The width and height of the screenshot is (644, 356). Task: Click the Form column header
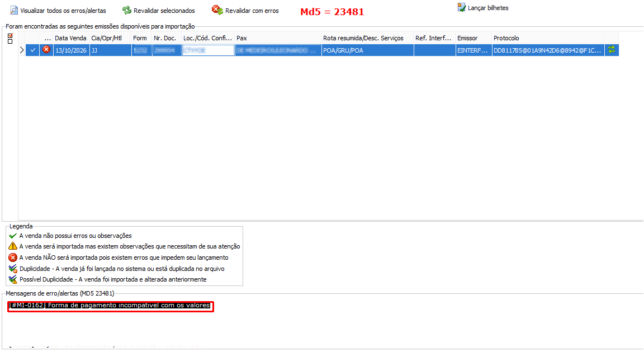(141, 38)
